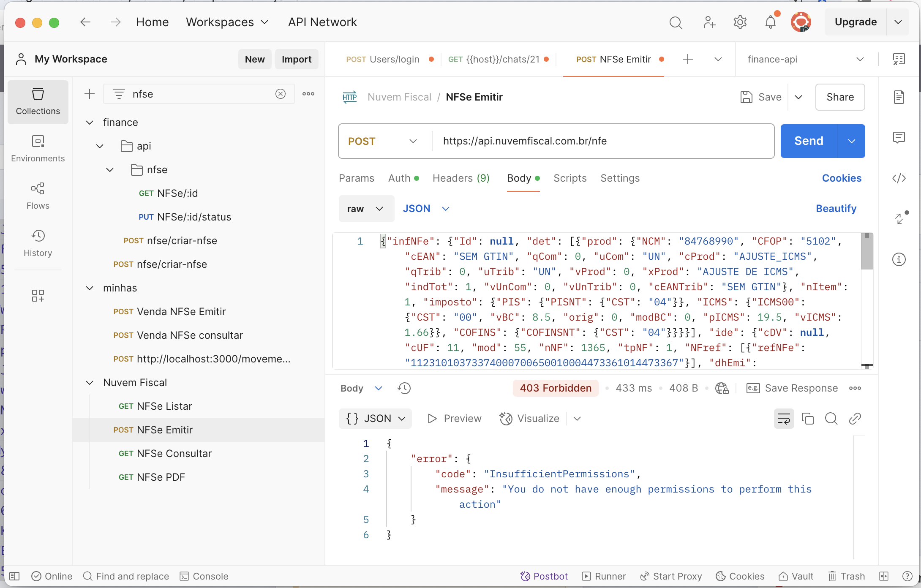
Task: Click the Send button
Action: click(809, 141)
